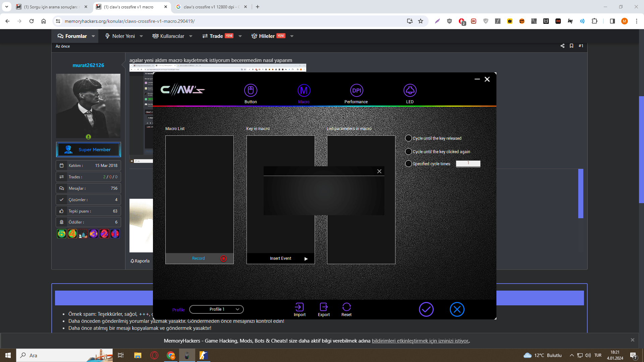This screenshot has width=644, height=362.
Task: Reset the mouse settings
Action: coord(346,309)
